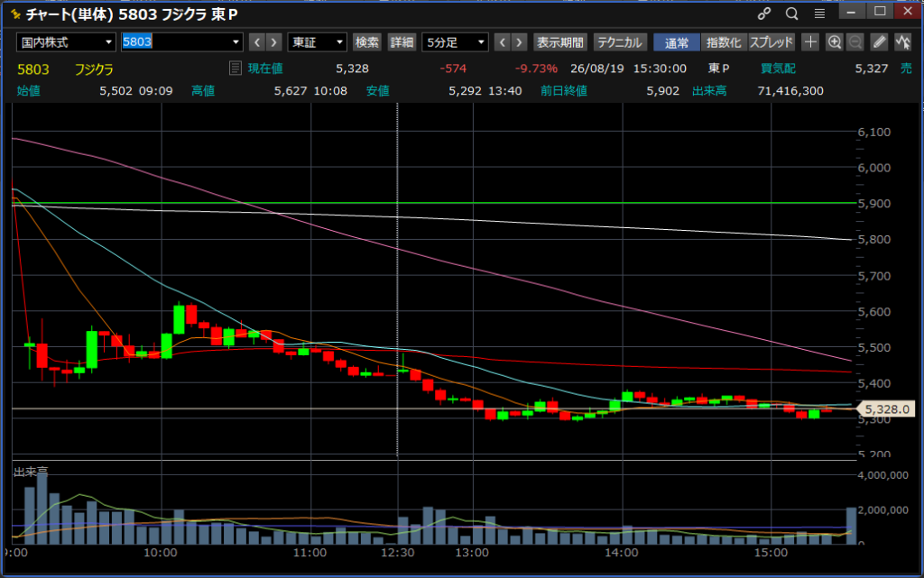Select the pencil drawing tool
The height and width of the screenshot is (578, 924).
879,41
